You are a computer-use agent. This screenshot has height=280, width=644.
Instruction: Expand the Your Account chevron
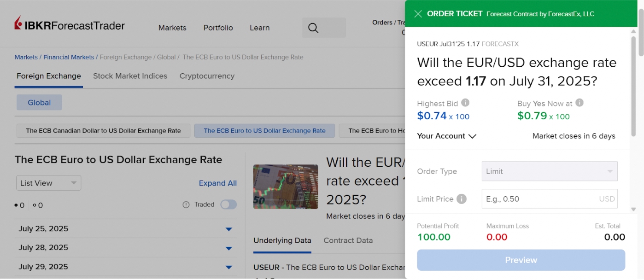coord(472,136)
